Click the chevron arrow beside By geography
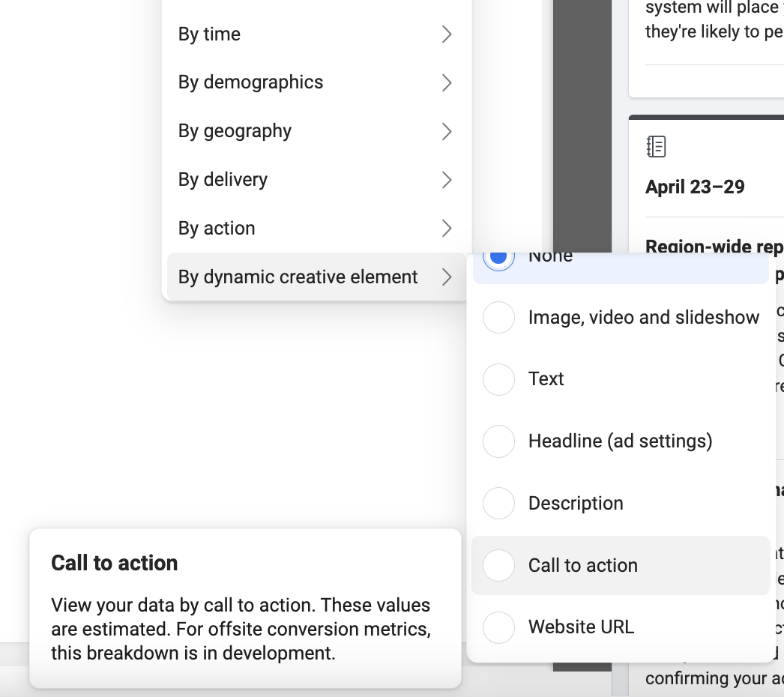784x697 pixels. pos(447,131)
